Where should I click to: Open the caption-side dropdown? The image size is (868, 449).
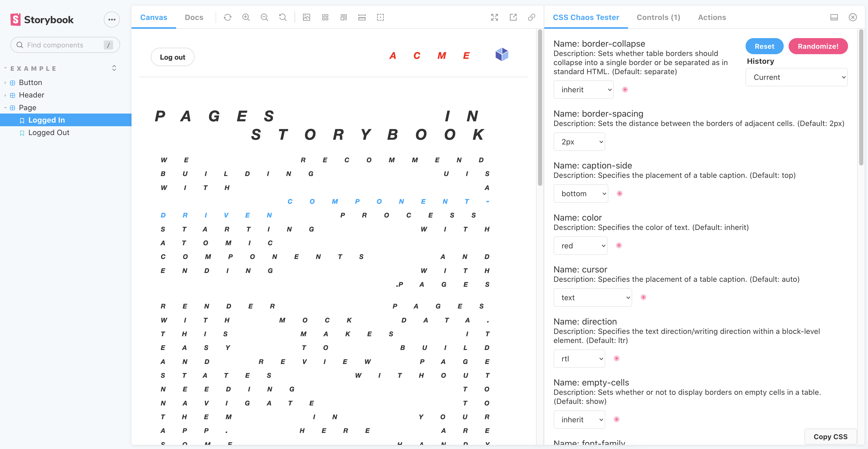point(581,194)
